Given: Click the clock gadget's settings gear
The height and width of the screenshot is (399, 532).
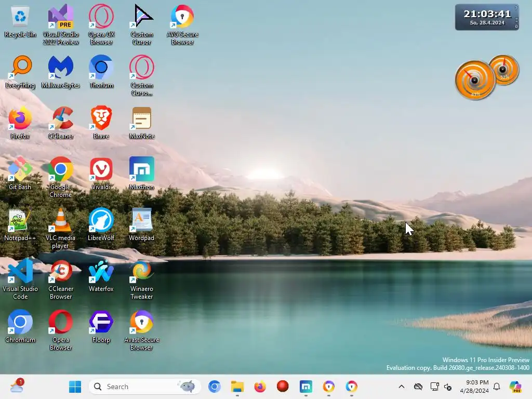Looking at the screenshot, I should tap(516, 26).
